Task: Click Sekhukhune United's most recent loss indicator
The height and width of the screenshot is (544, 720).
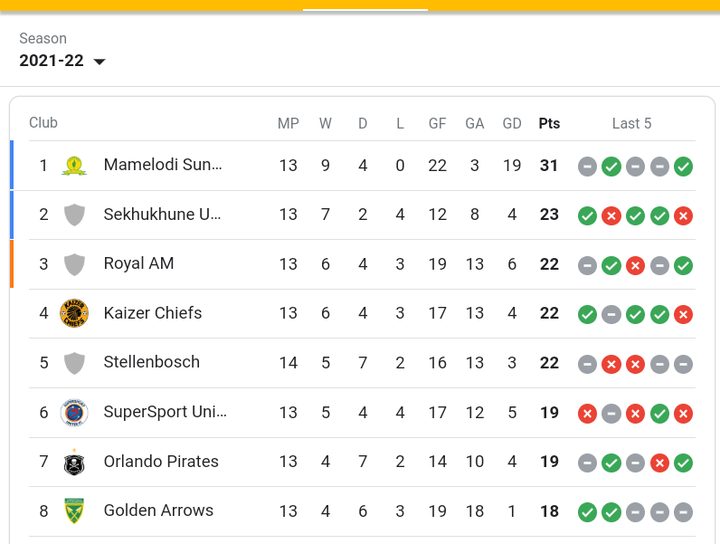Action: click(x=683, y=216)
